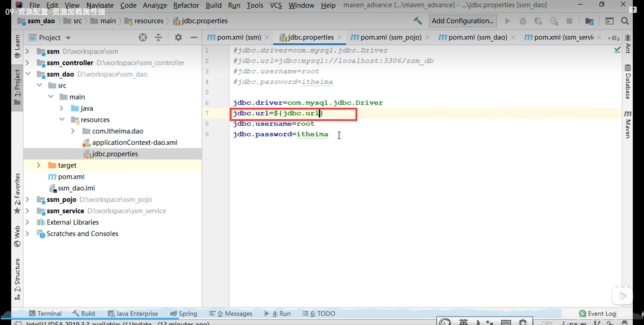Switch to pom.xml (ssm_pojo) tab
The height and width of the screenshot is (325, 644).
(x=391, y=37)
